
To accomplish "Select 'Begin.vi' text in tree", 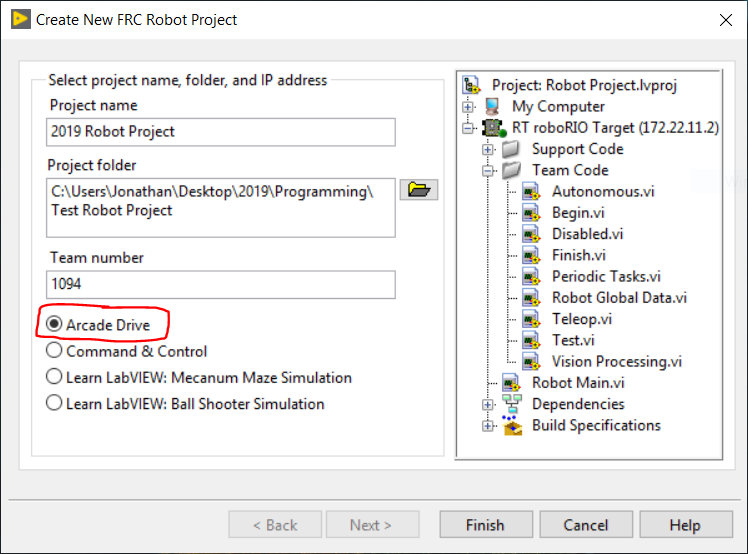I will (578, 213).
